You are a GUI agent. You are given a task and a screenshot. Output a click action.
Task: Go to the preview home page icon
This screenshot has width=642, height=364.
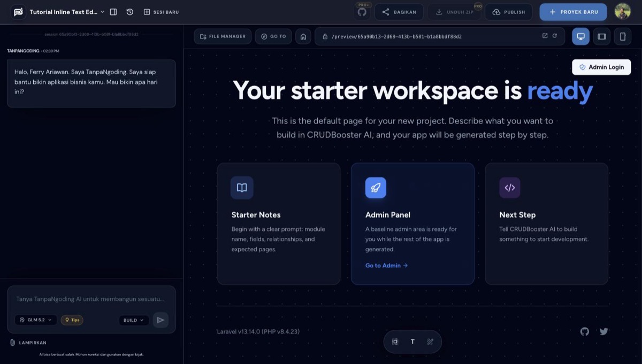tap(303, 36)
